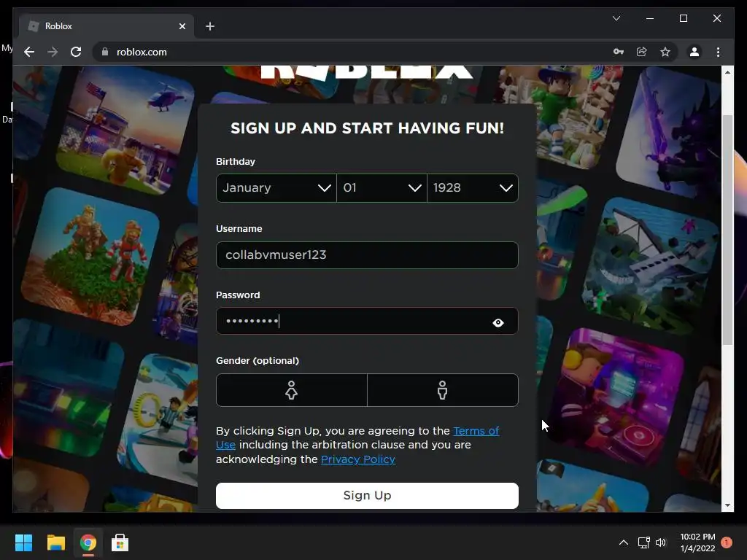Open saved passwords key icon
747x560 pixels.
point(619,52)
